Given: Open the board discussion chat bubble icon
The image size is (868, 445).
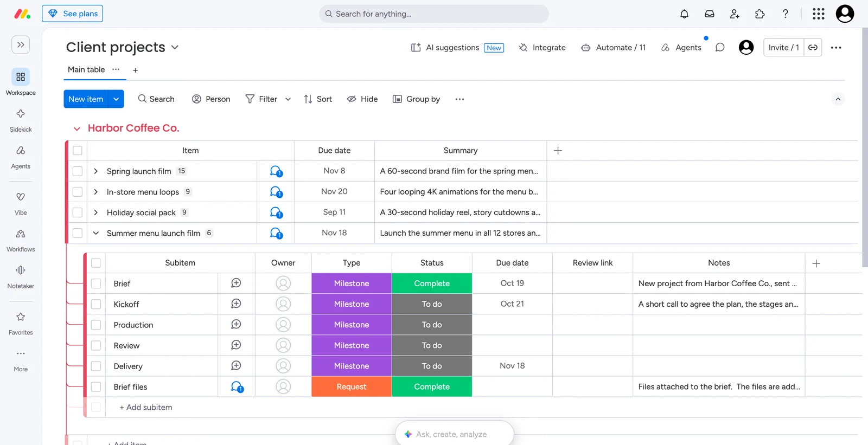Looking at the screenshot, I should (x=720, y=48).
